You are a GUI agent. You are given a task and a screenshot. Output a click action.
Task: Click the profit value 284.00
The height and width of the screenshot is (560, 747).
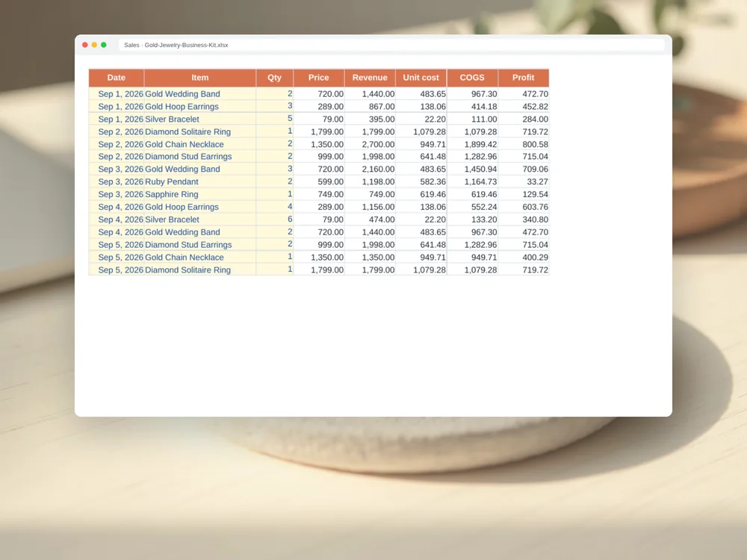(x=535, y=119)
